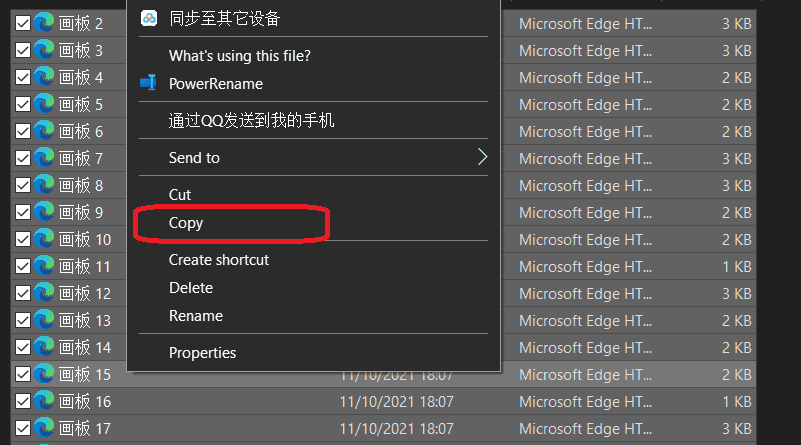
Task: Expand the Send to submenu arrow
Action: pos(482,157)
